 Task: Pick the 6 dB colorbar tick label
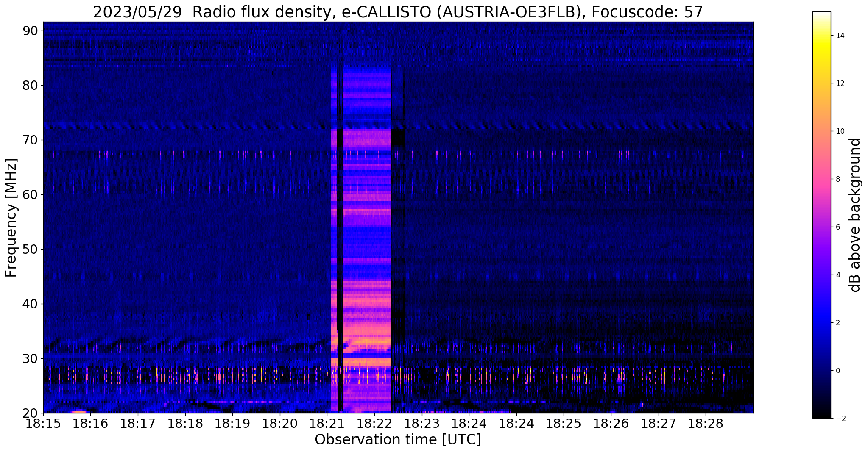pos(837,227)
